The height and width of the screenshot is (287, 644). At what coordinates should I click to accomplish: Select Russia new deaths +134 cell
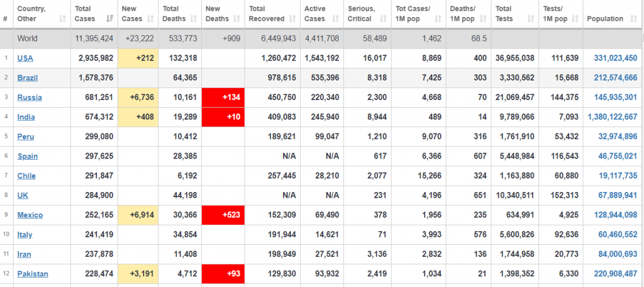coord(223,98)
